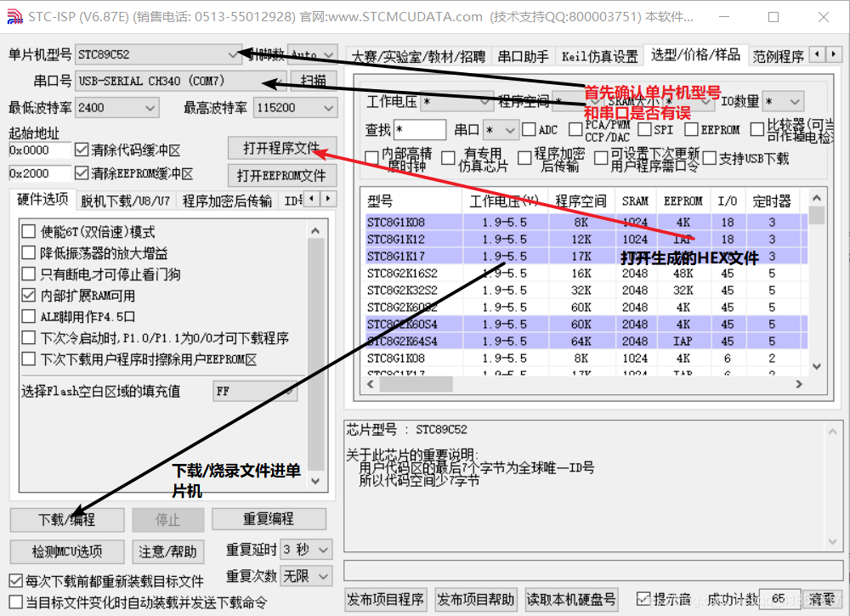Click 扫描 serial port button
Screen dimensions: 850x616
(314, 81)
